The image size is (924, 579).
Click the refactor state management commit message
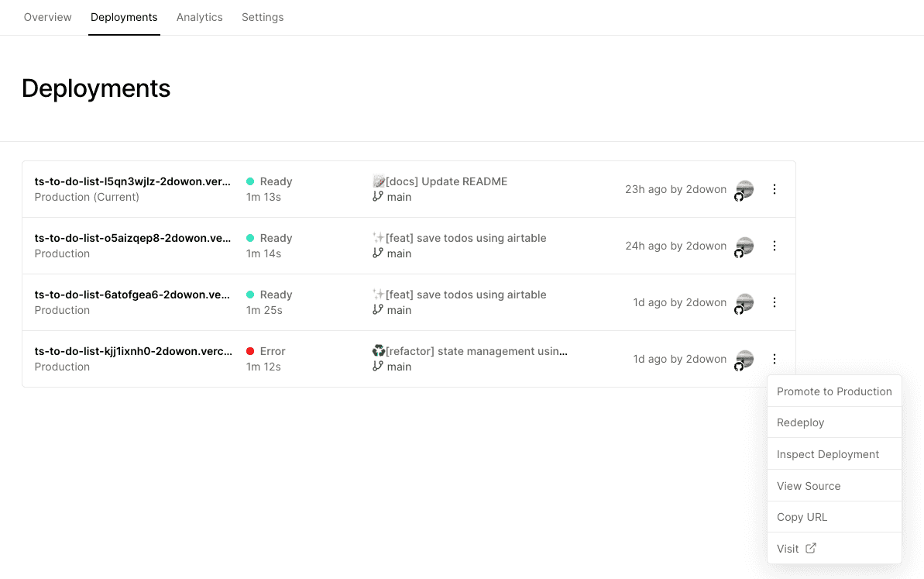coord(476,351)
